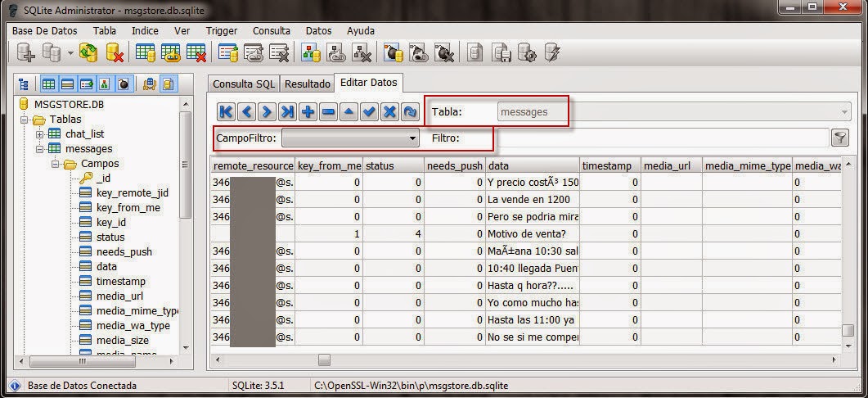Go to previous record arrow button
The width and height of the screenshot is (868, 398).
246,112
